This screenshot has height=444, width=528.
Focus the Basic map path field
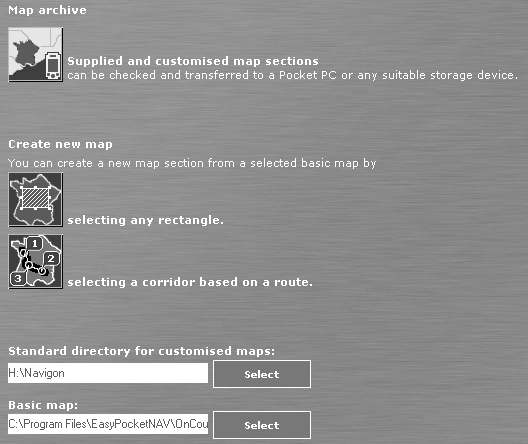pyautogui.click(x=108, y=424)
